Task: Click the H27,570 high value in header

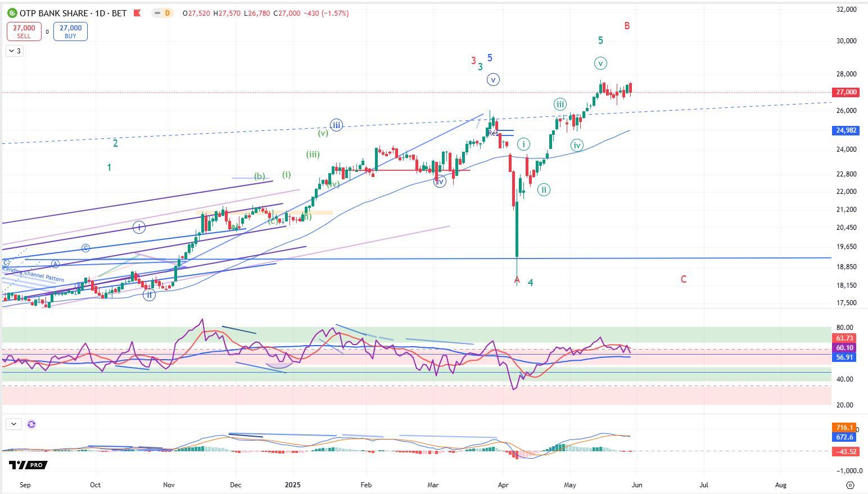Action: [x=227, y=13]
